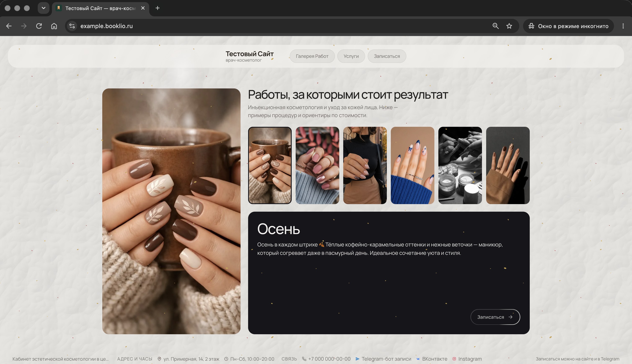Select the brown sleeve hand thumbnail
This screenshot has height=364, width=632.
click(508, 165)
